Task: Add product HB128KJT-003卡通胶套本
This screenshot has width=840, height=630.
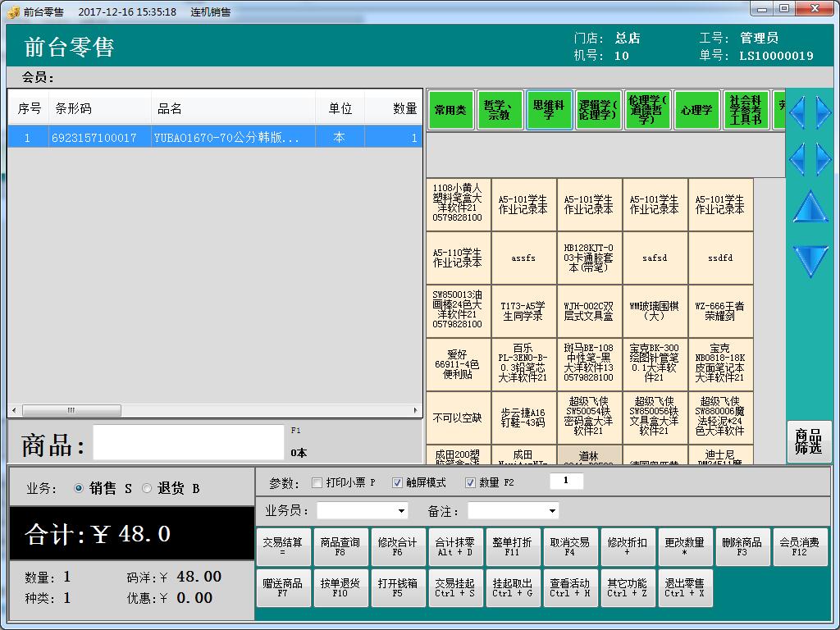Action: coord(589,258)
